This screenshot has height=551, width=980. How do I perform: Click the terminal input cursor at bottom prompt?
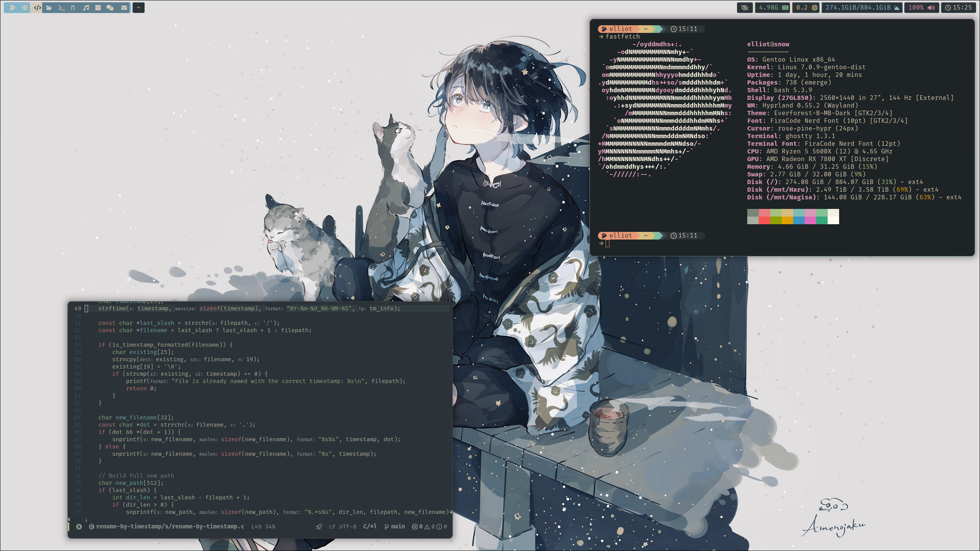pos(608,243)
